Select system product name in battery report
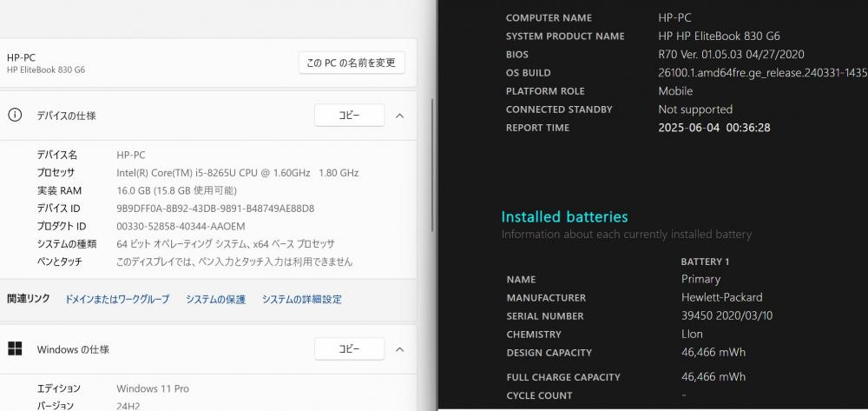Viewport: 868px width, 411px height. (719, 36)
